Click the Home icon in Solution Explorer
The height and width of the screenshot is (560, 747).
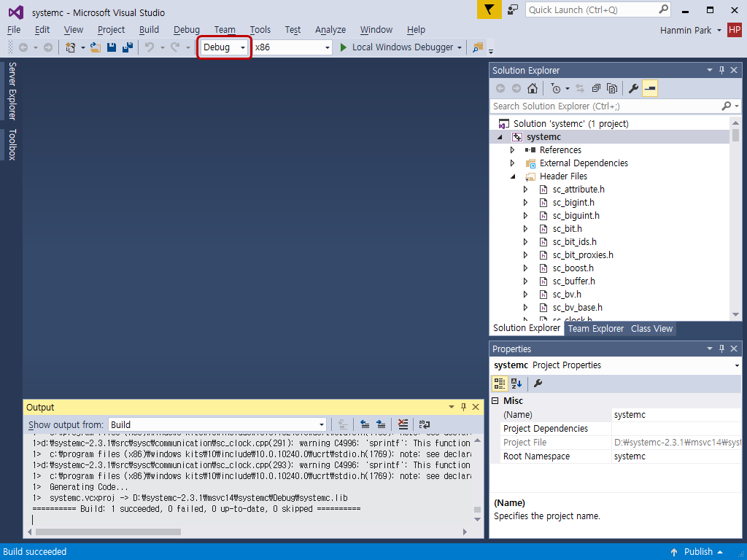[x=533, y=88]
